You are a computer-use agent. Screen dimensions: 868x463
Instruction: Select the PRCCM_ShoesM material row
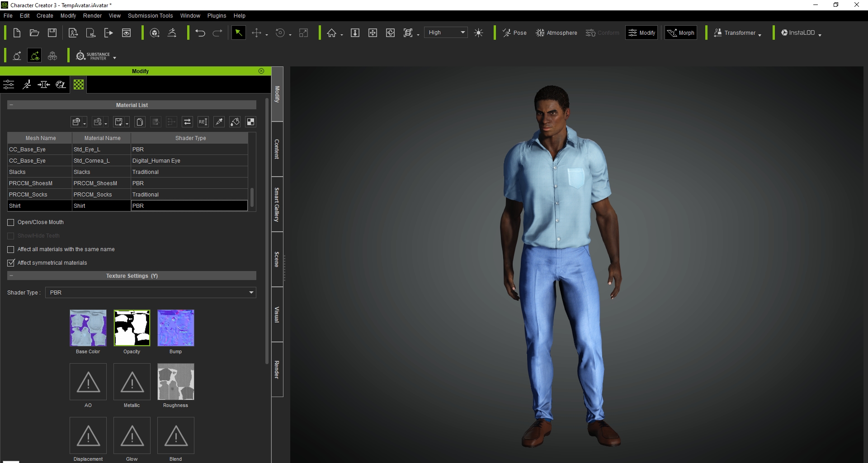tap(128, 183)
